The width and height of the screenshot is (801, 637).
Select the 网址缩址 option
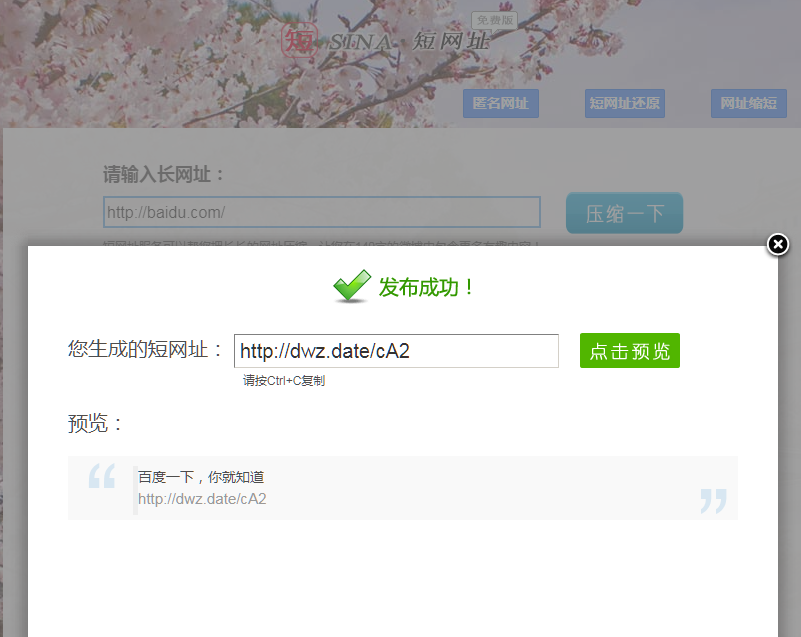(748, 103)
